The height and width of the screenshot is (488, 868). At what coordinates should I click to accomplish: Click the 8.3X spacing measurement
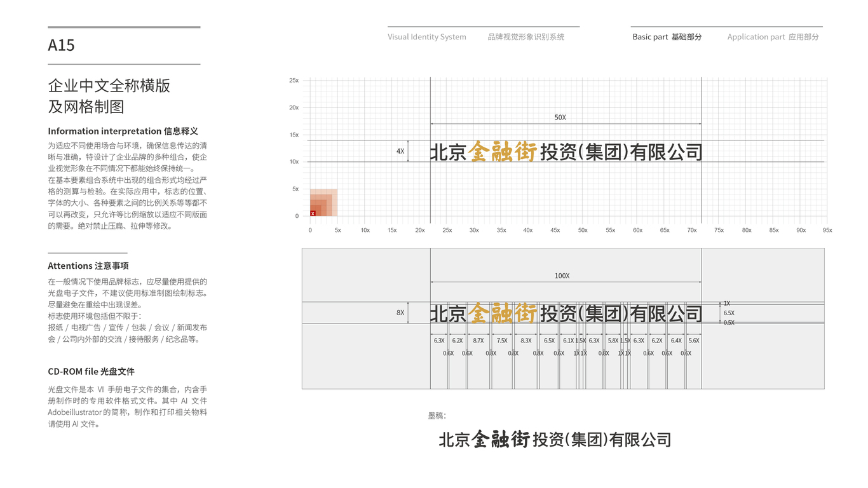[x=526, y=341]
